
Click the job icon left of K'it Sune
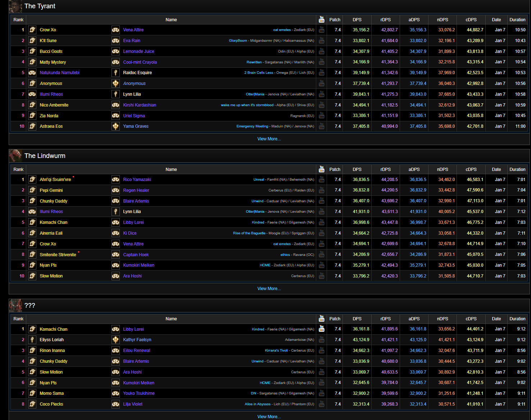32,41
